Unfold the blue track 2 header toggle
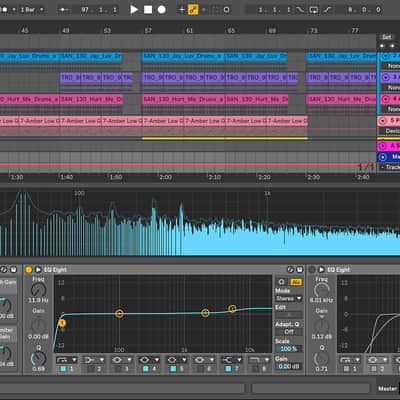Image resolution: width=400 pixels, height=400 pixels. click(x=386, y=56)
